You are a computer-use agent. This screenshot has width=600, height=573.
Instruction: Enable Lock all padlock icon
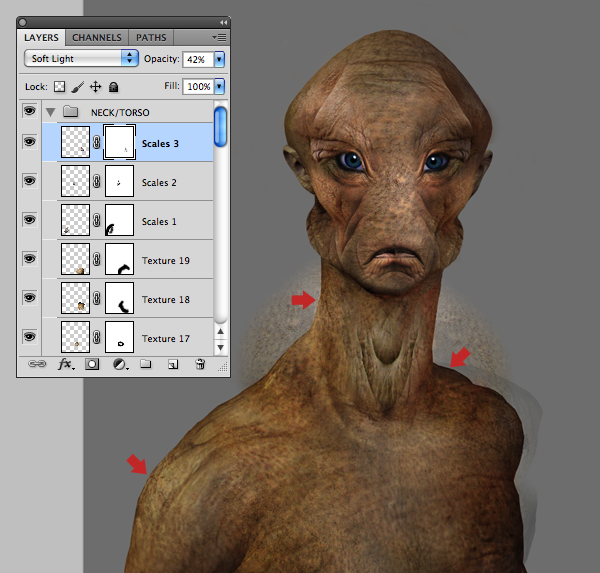(x=113, y=87)
